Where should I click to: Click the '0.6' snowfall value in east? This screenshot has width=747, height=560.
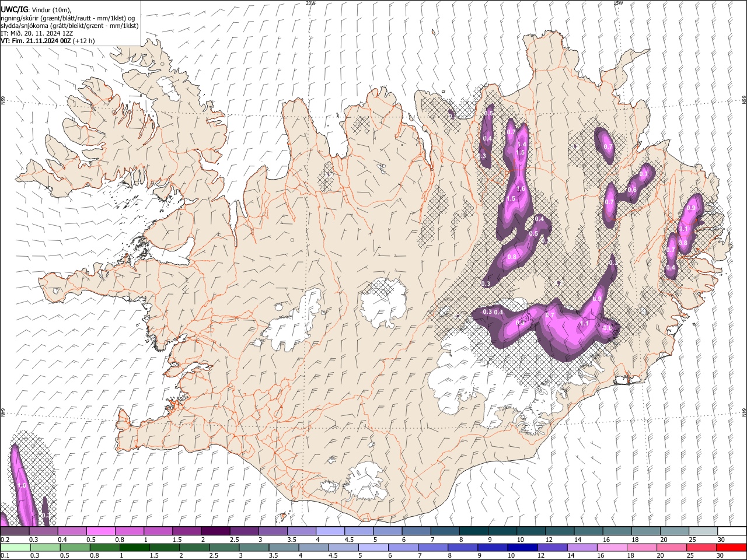point(632,190)
